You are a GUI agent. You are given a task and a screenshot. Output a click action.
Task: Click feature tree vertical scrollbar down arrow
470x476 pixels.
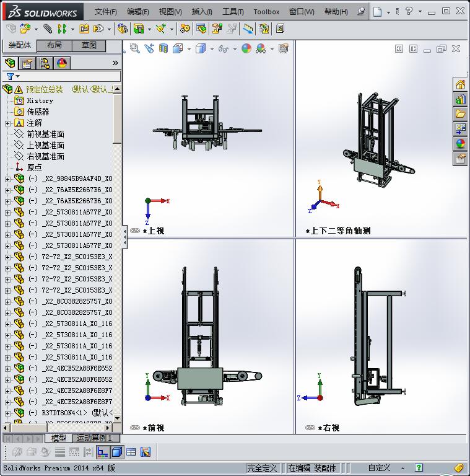[118, 418]
